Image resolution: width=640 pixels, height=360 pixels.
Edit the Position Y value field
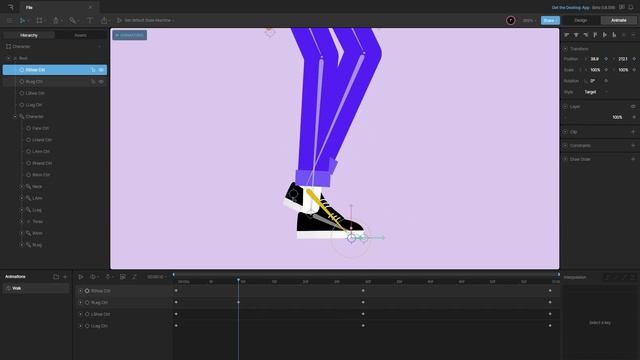coord(623,59)
